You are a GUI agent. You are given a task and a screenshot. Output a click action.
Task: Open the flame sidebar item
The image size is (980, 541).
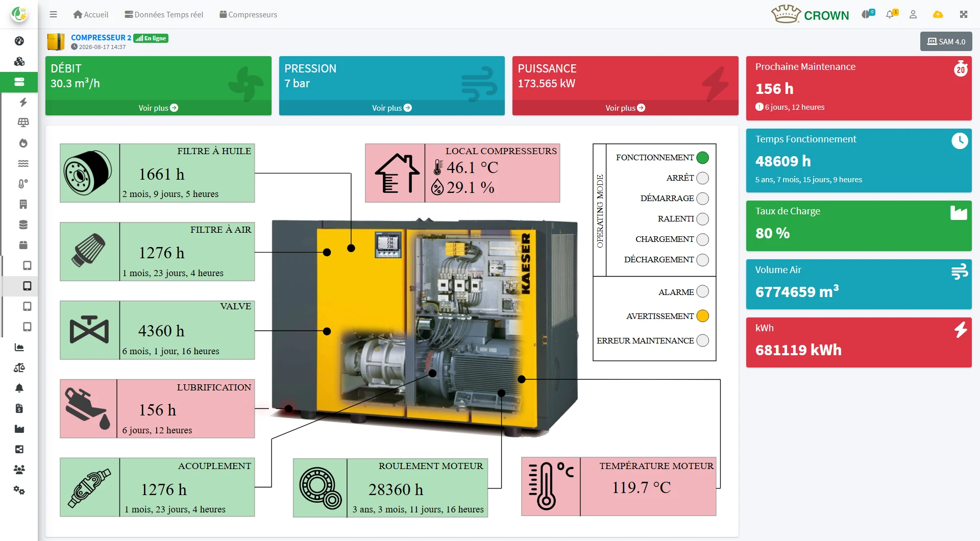pos(23,143)
